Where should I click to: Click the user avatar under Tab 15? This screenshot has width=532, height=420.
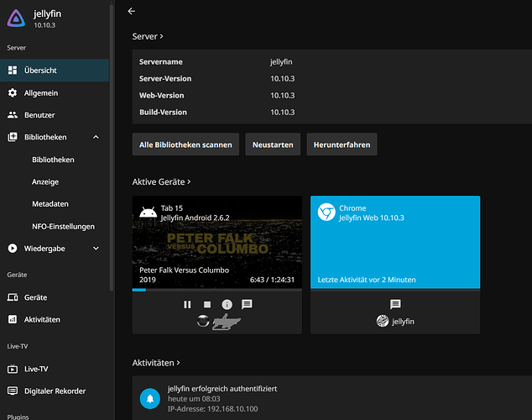(203, 321)
